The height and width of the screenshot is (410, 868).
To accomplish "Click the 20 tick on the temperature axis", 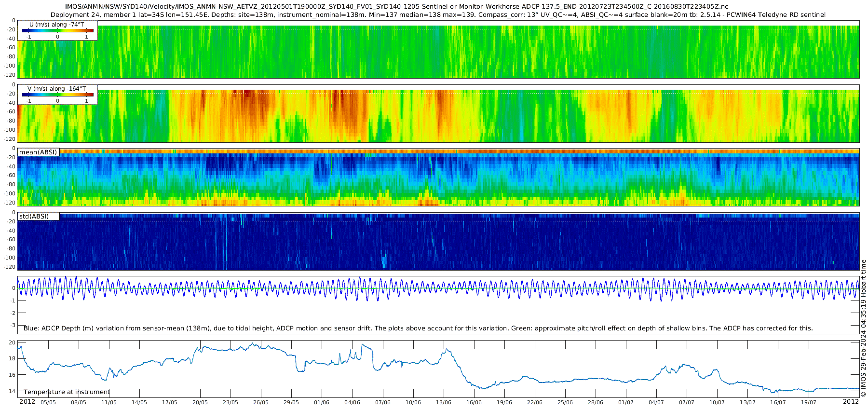I will click(12, 342).
